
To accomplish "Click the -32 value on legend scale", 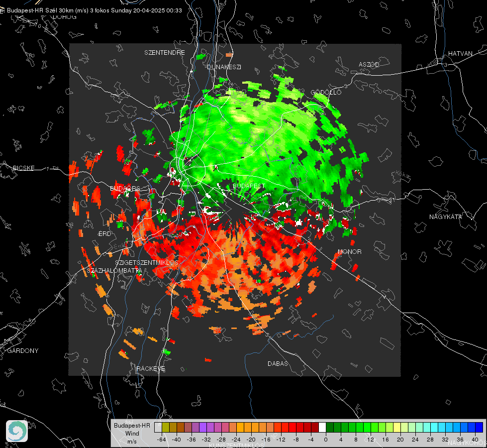I will coord(206,440).
